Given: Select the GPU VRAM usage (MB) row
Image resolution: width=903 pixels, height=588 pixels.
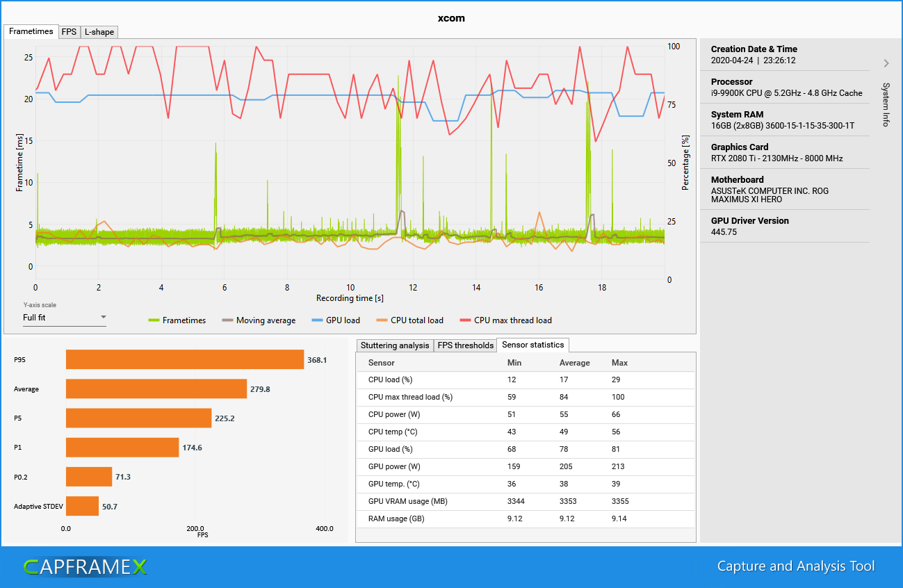Looking at the screenshot, I should point(525,501).
